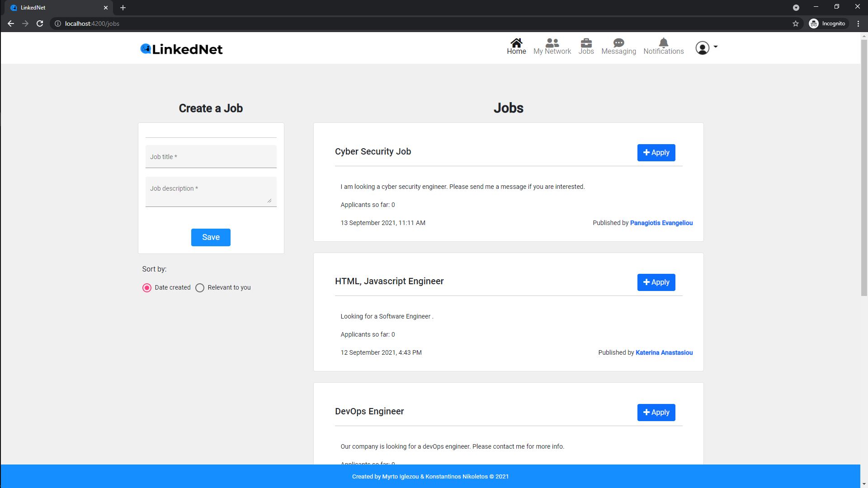Select Date created sort option
The width and height of the screenshot is (868, 488).
[x=147, y=288]
